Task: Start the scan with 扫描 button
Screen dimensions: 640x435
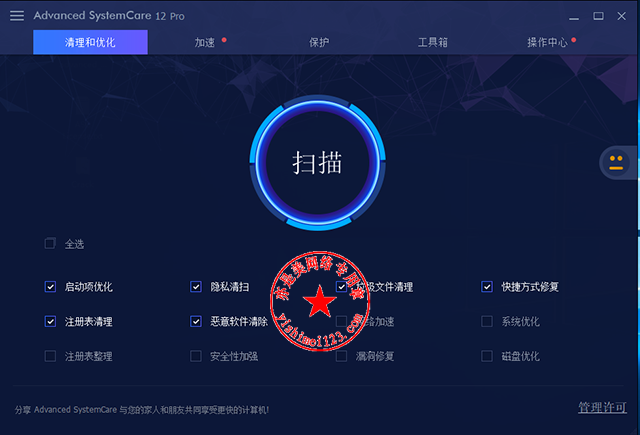Action: [x=318, y=163]
